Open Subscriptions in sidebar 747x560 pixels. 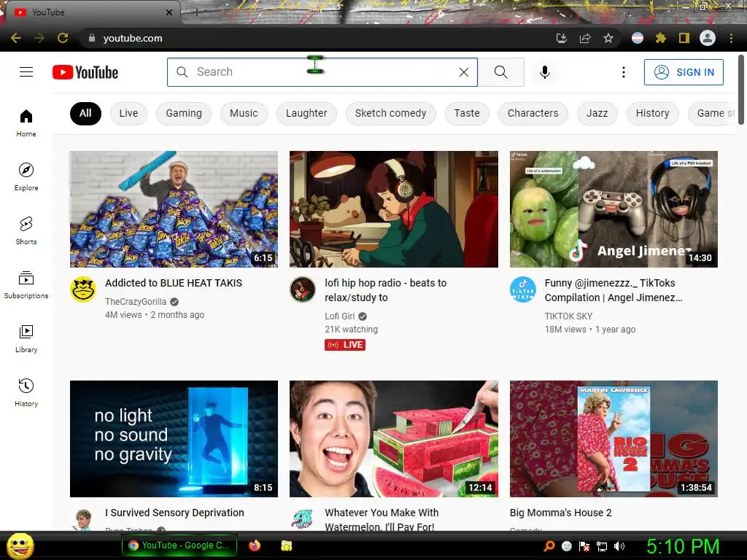[x=26, y=285]
